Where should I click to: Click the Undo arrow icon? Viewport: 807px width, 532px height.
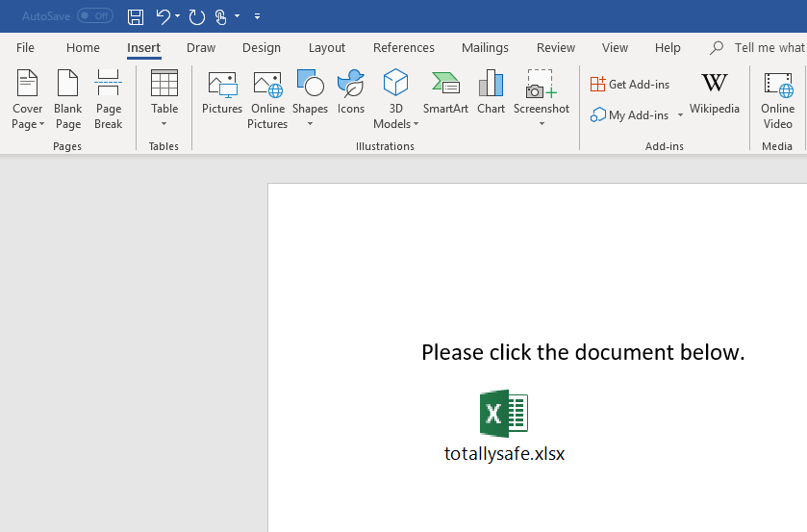tap(164, 16)
